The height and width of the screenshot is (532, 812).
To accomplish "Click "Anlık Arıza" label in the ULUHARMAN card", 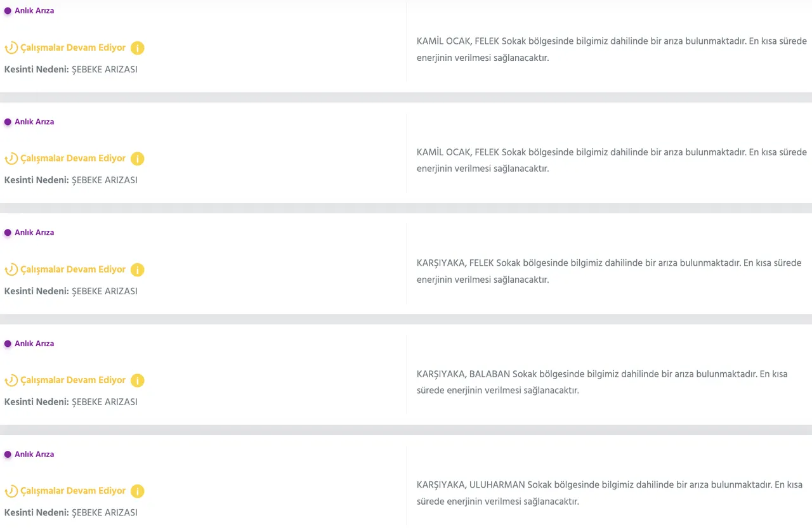I will (x=34, y=455).
